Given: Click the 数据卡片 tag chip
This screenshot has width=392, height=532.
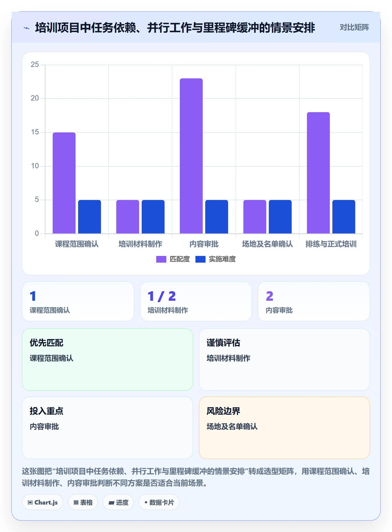Looking at the screenshot, I should [159, 502].
